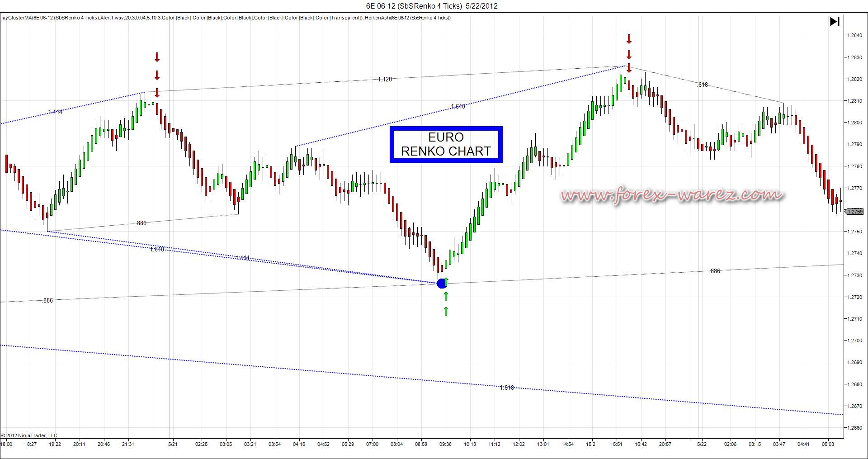This screenshot has height=459, width=868.
Task: Click the lowest red arrow above the left peak
Action: pos(157,93)
